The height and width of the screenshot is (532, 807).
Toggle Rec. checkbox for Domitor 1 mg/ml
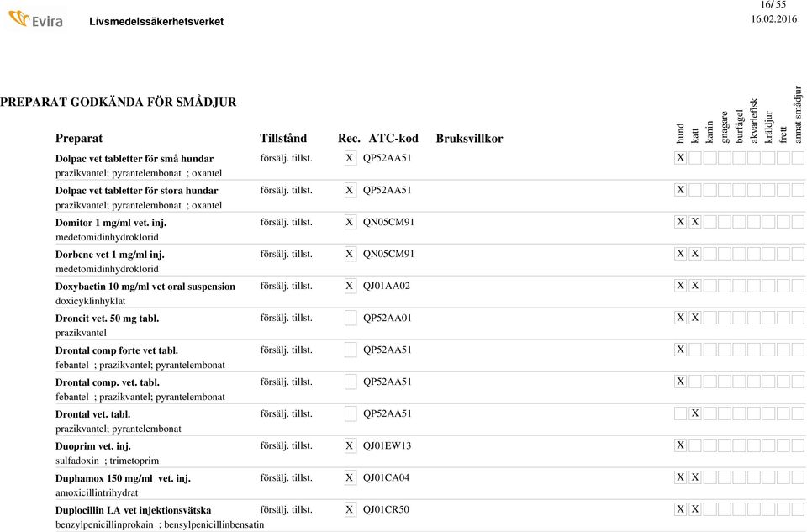click(350, 222)
